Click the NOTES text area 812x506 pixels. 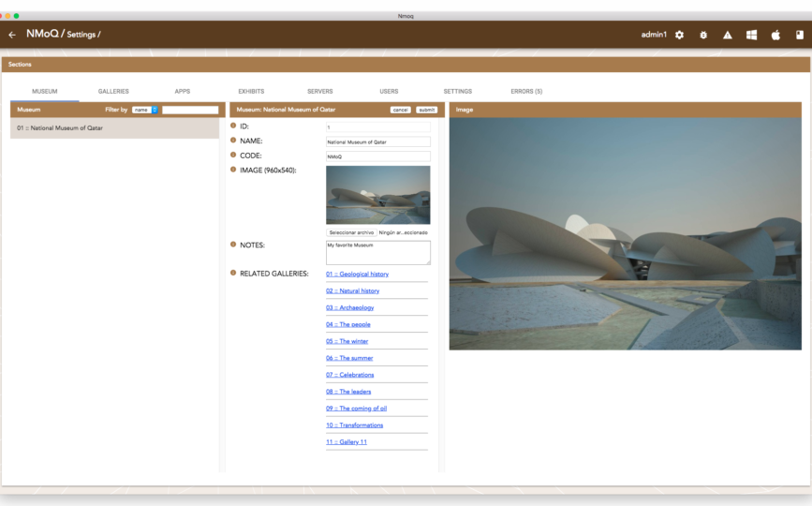pos(378,253)
